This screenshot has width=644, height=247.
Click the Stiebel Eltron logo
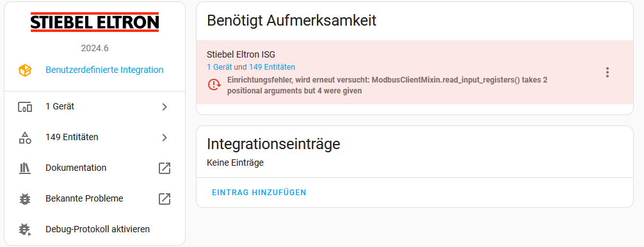[95, 22]
